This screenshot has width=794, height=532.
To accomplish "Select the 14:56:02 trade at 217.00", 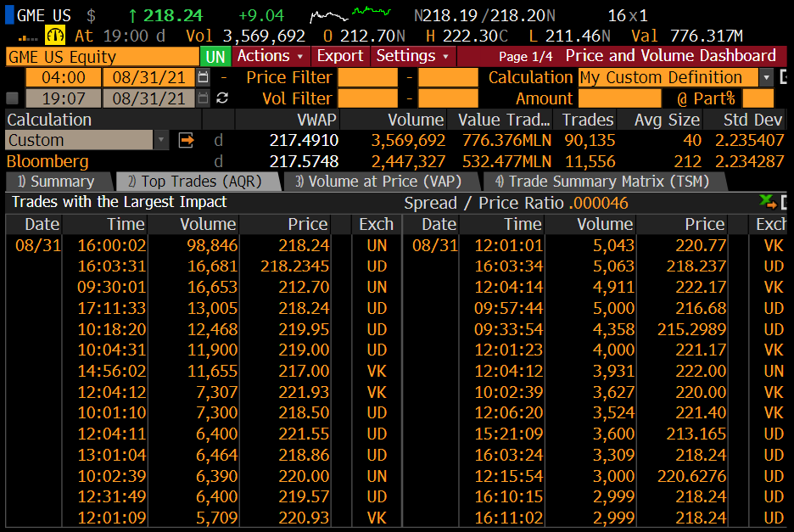I will click(204, 371).
